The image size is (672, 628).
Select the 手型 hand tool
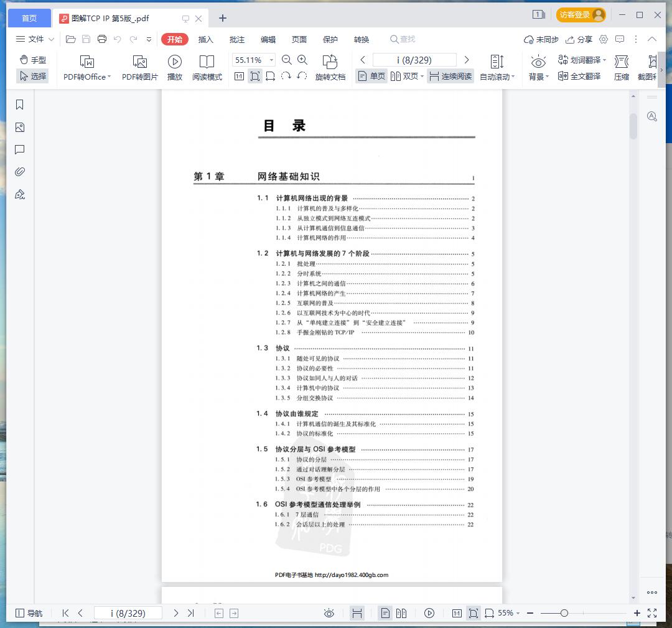tap(33, 60)
